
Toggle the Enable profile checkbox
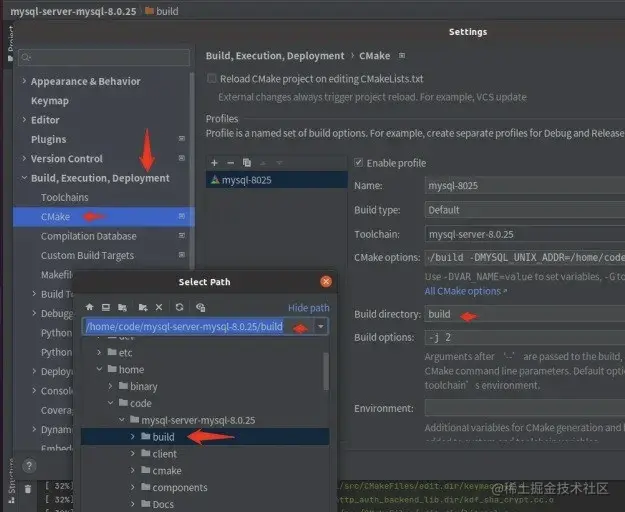358,163
